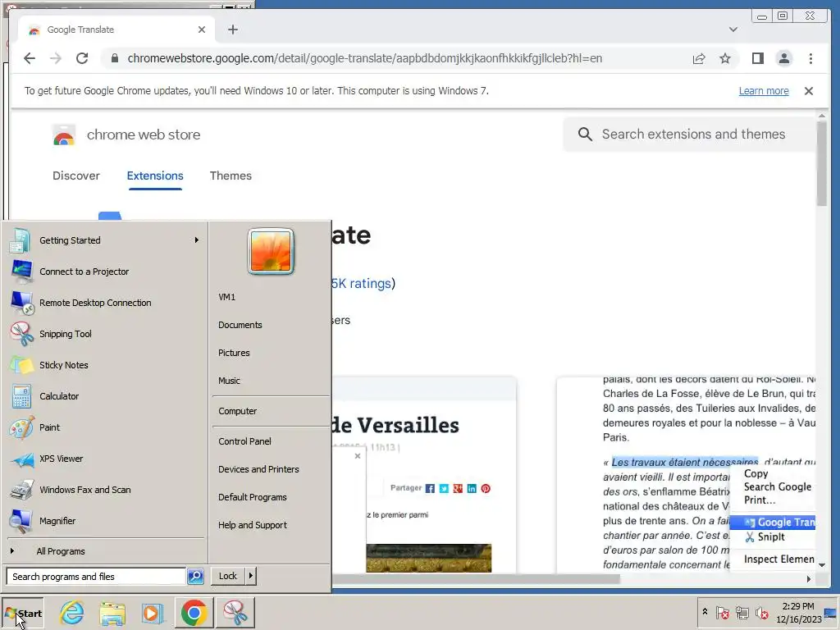840x630 pixels.
Task: Select the Extensions tab
Action: [x=155, y=176]
